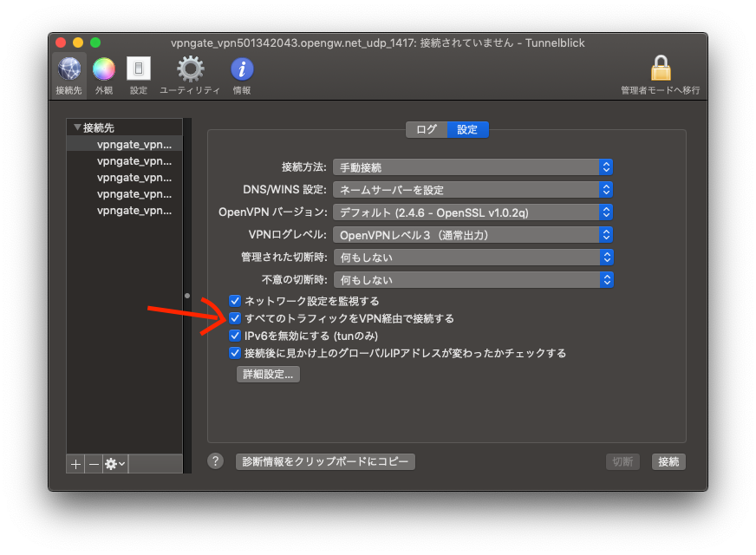Open the 設定 preferences toolbar icon
756x555 pixels.
click(139, 75)
